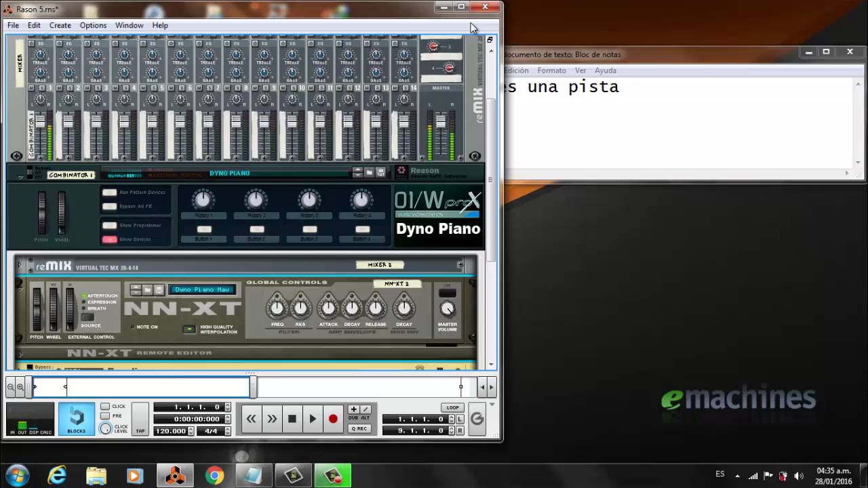The width and height of the screenshot is (868, 488).
Task: Open the Options menu
Action: coord(93,25)
